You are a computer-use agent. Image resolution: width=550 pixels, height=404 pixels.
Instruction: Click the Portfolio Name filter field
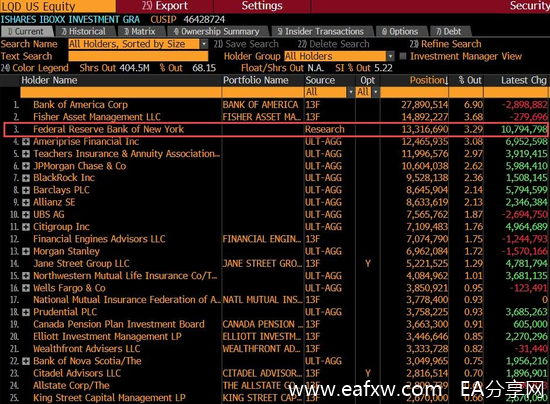263,92
